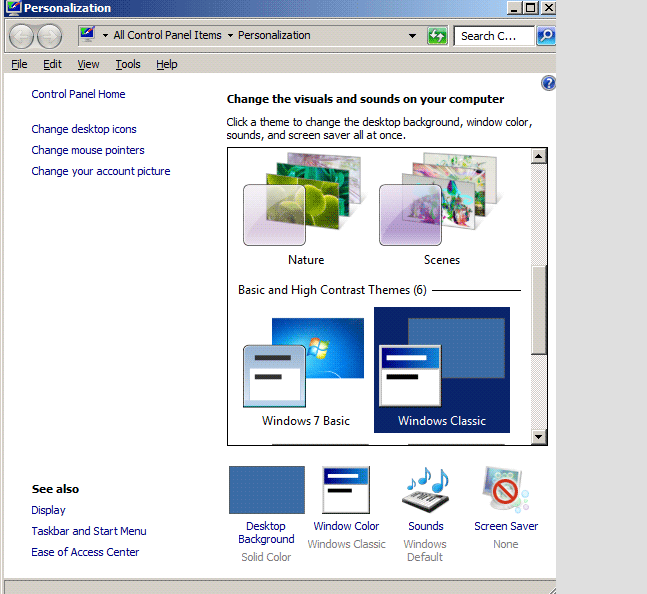Click the Back navigation arrow
This screenshot has height=594, width=647.
coord(21,36)
